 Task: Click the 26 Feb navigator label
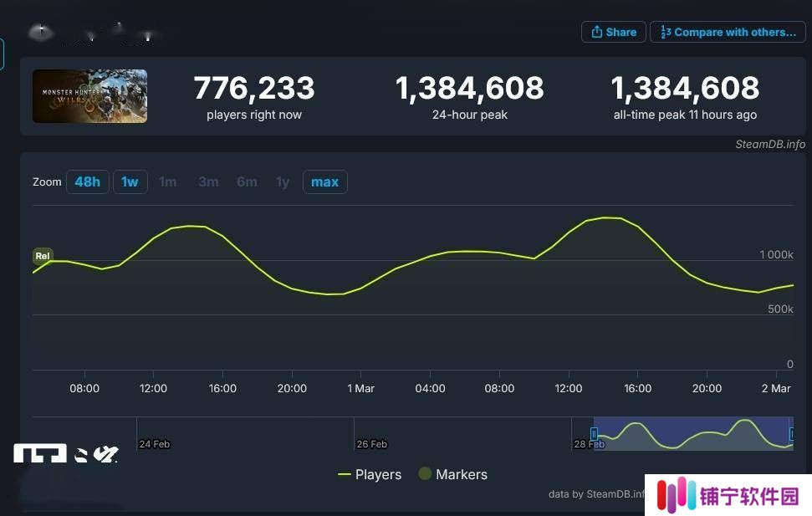[x=372, y=444]
